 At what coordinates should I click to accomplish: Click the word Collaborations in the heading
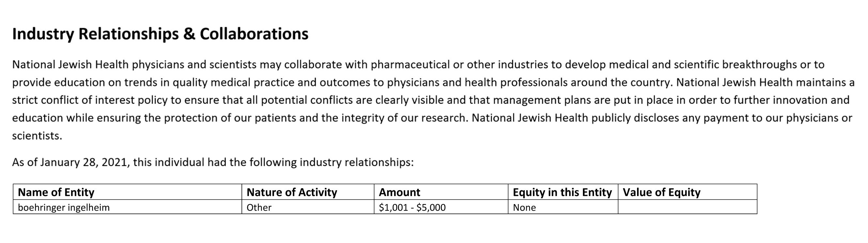coord(254,34)
